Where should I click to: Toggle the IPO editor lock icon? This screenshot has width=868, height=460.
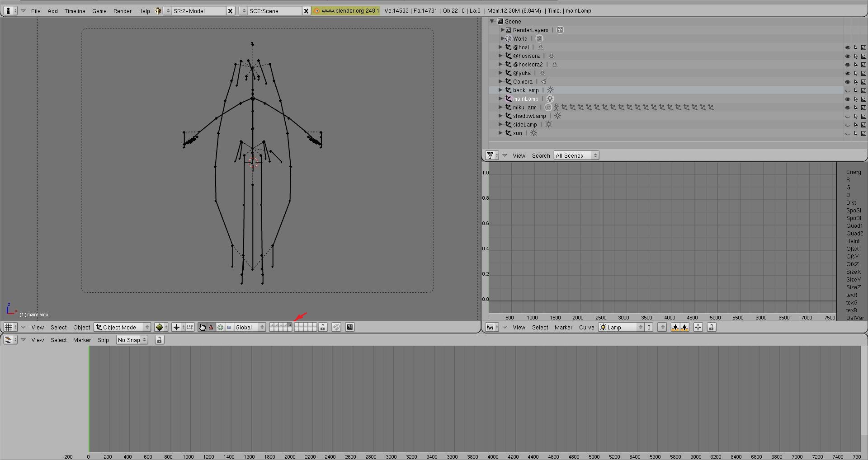coord(712,327)
